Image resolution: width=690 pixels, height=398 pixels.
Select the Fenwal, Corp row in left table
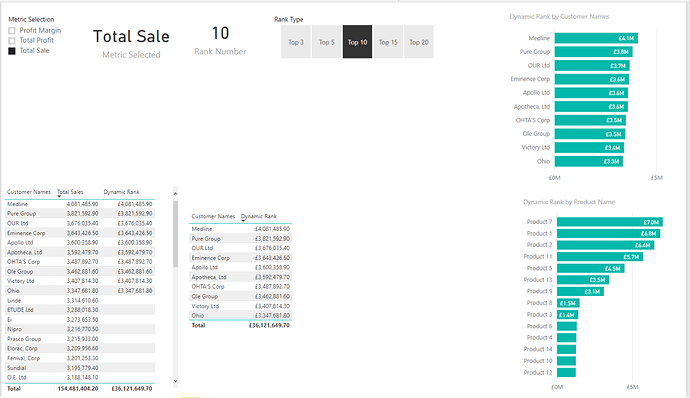[80, 358]
